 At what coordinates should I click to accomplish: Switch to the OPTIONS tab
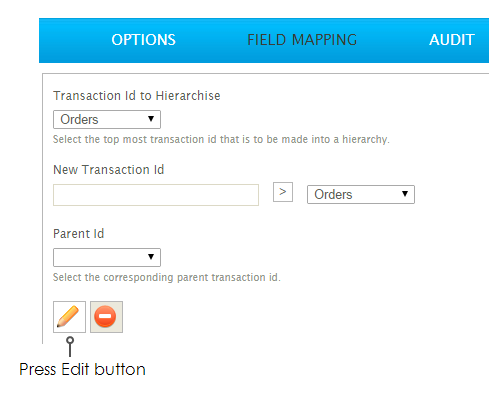[x=143, y=40]
